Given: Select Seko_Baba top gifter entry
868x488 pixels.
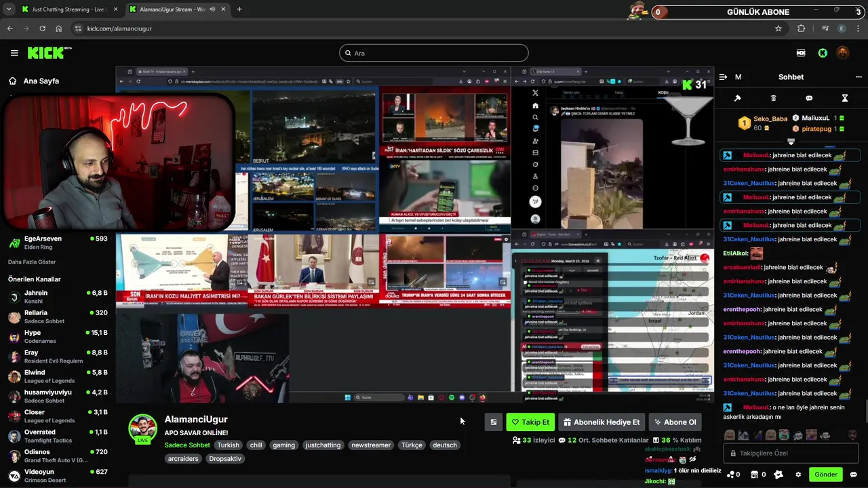Looking at the screenshot, I should coord(763,123).
